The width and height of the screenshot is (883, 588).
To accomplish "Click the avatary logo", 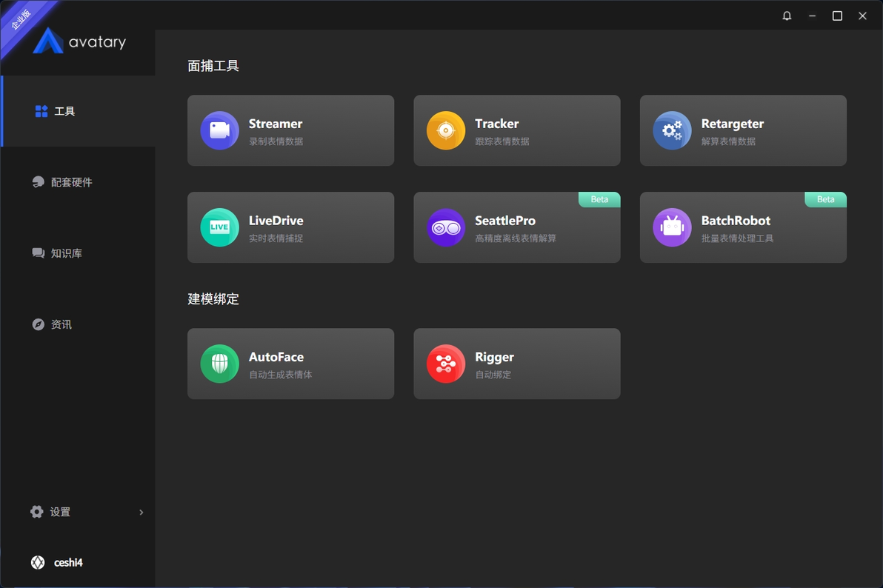I will pos(79,41).
